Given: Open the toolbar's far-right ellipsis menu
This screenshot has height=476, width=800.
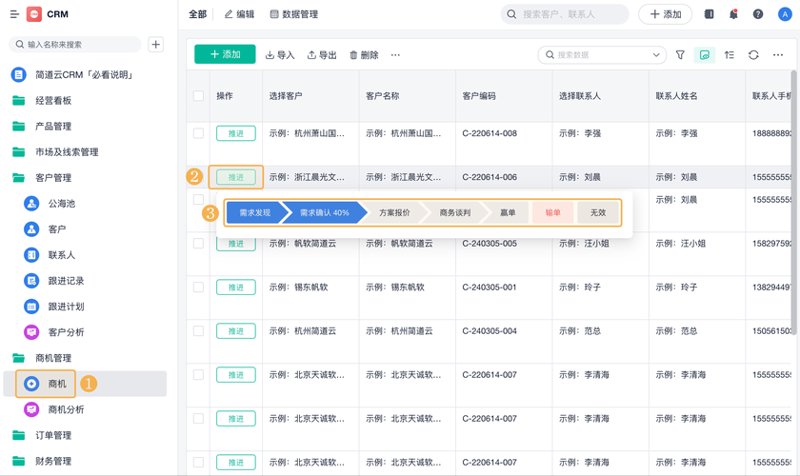Looking at the screenshot, I should coord(778,55).
